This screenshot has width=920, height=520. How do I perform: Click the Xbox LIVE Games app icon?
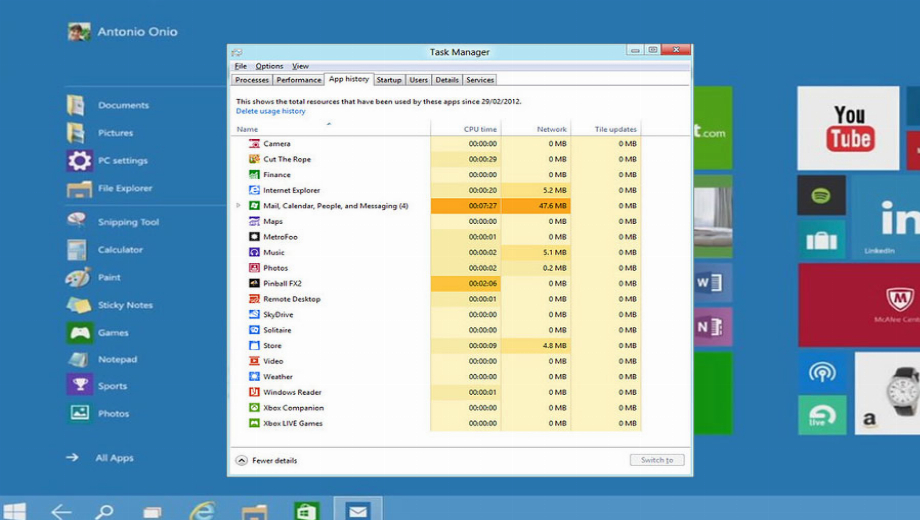point(254,423)
